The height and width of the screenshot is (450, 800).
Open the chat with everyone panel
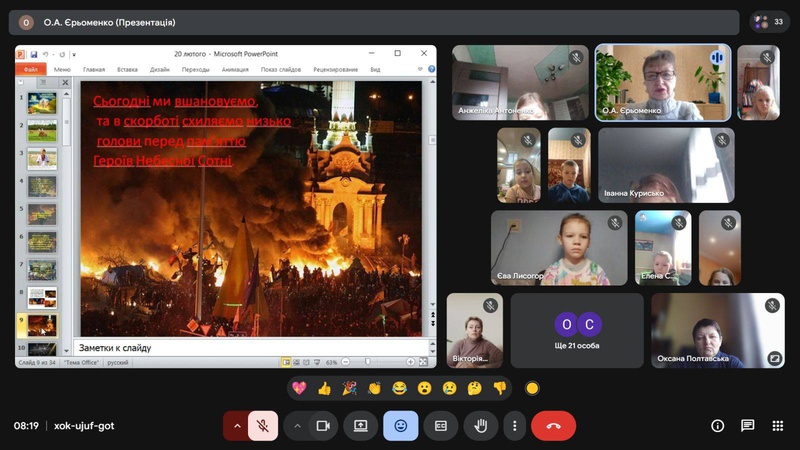coord(747,426)
